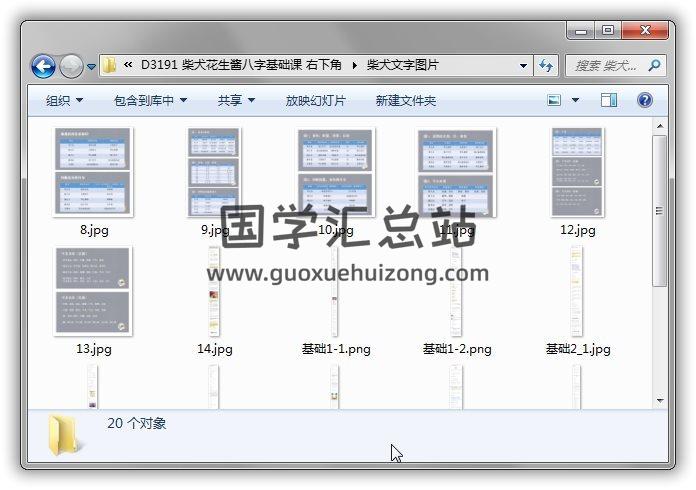Select thumbnail 基础2_1.jpg
Screen dimensions: 696x490
(577, 291)
